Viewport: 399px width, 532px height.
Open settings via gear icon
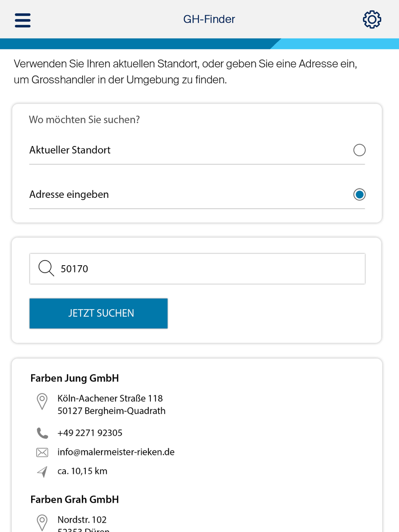[372, 19]
